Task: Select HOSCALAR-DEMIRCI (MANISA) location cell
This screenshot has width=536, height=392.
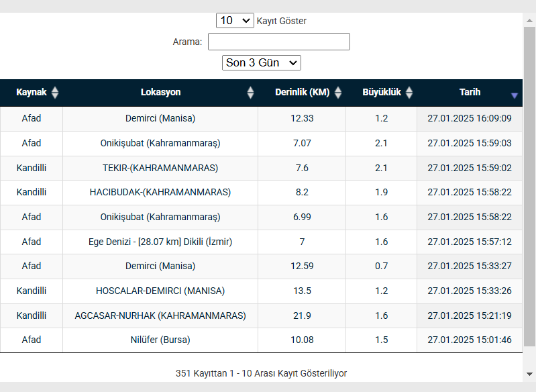Action: click(160, 291)
